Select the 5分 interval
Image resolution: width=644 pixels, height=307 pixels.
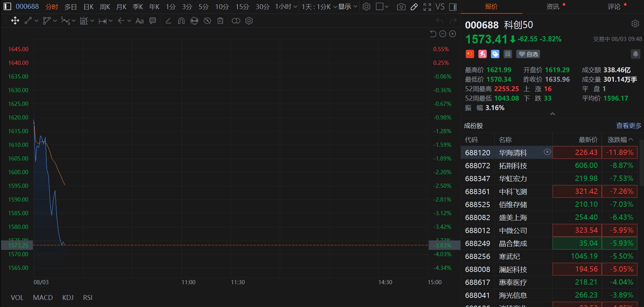(203, 7)
